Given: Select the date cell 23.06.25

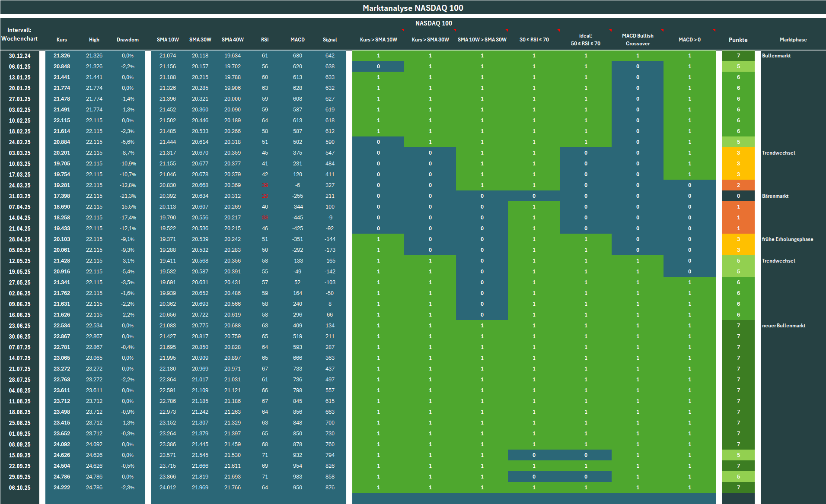Looking at the screenshot, I should [19, 326].
